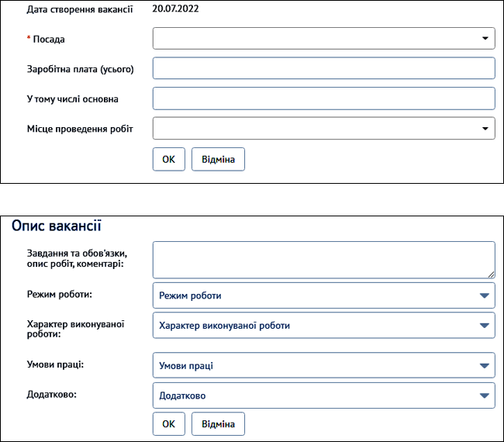
Task: Open the Характер виконуваної роботи dropdown
Action: (323, 325)
